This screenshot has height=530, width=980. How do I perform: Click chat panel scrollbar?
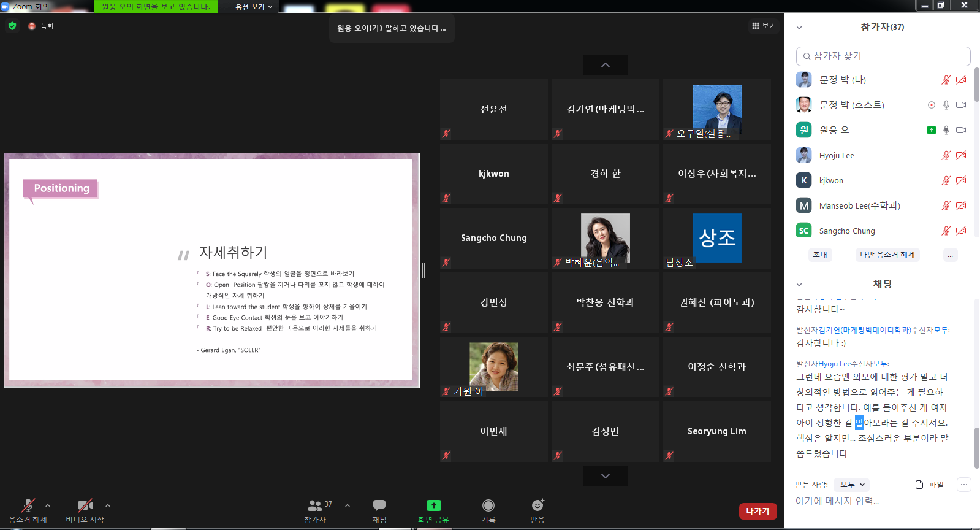(976, 448)
